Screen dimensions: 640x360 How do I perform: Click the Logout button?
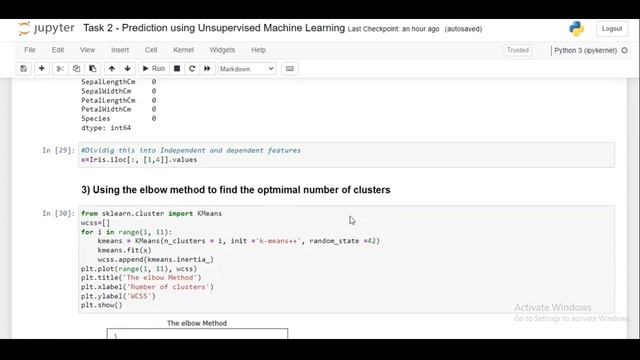tap(612, 29)
